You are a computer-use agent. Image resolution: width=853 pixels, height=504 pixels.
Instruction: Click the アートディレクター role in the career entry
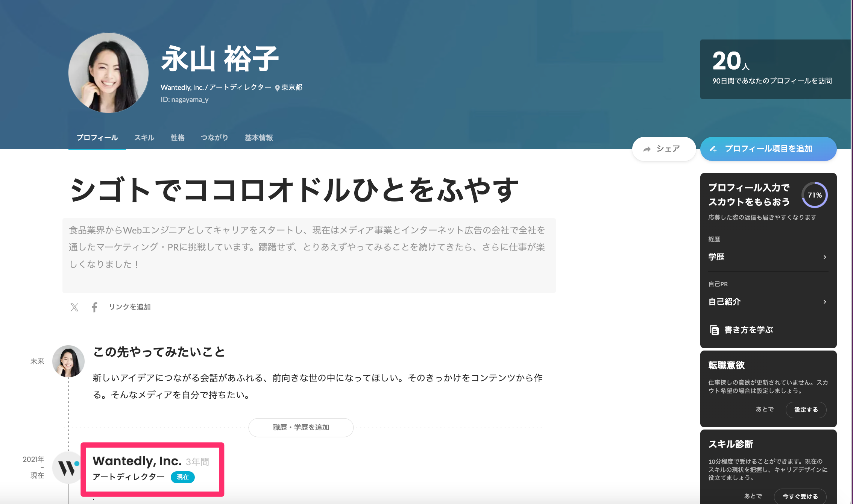[129, 477]
